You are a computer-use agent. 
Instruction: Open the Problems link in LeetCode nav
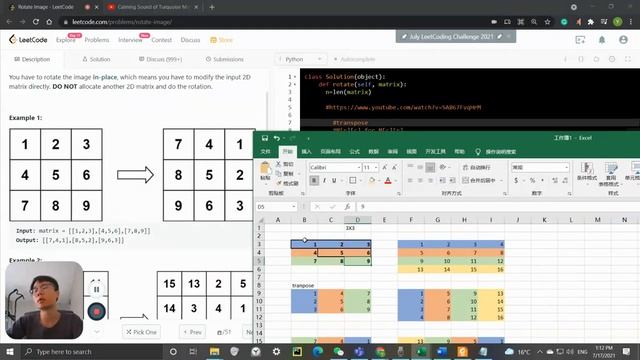tap(97, 40)
